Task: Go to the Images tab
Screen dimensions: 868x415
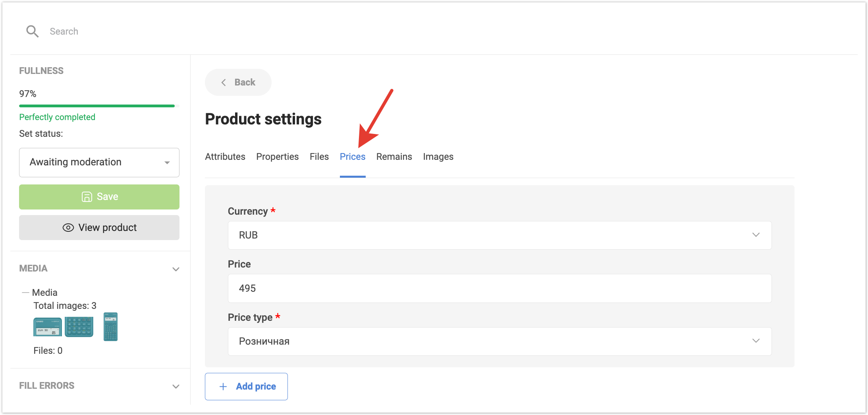Action: coord(438,157)
